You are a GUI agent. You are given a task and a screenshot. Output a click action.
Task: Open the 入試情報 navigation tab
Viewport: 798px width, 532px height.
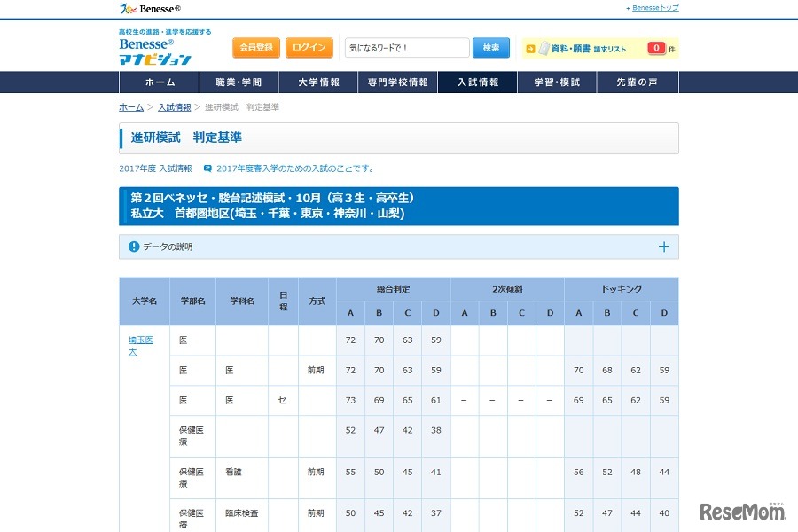477,81
